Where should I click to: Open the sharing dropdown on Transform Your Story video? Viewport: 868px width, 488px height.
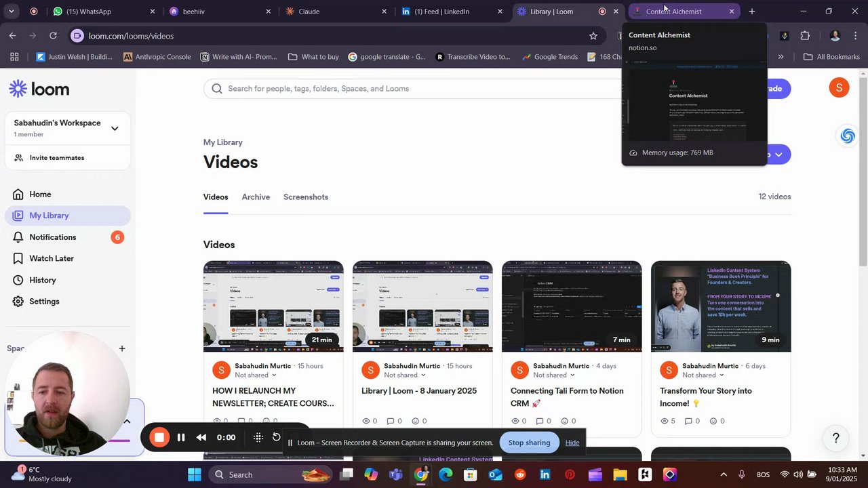point(703,375)
